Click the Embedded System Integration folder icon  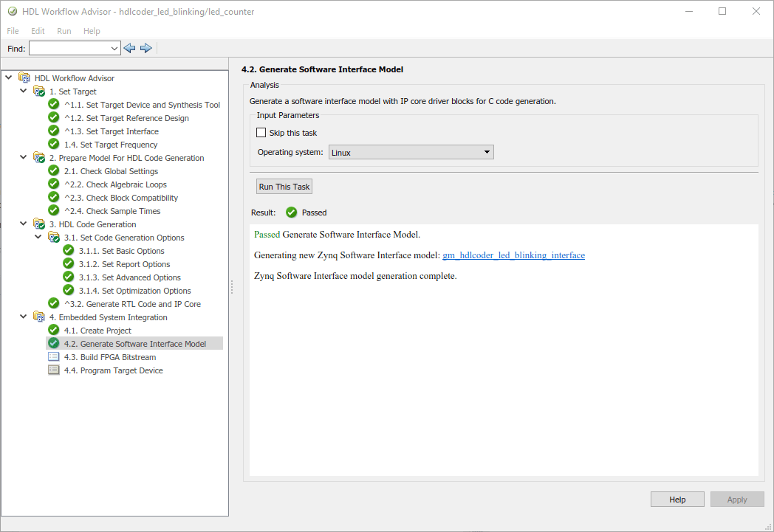tap(39, 317)
